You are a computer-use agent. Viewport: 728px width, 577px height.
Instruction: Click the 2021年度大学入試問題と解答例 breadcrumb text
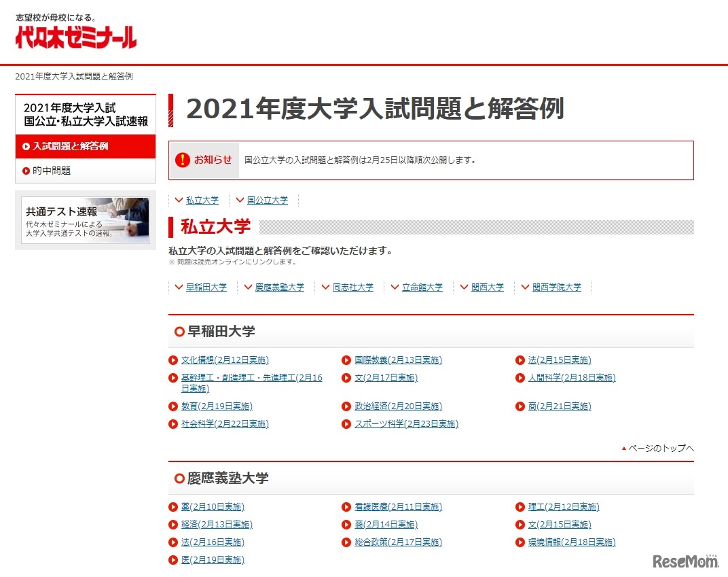tap(74, 77)
